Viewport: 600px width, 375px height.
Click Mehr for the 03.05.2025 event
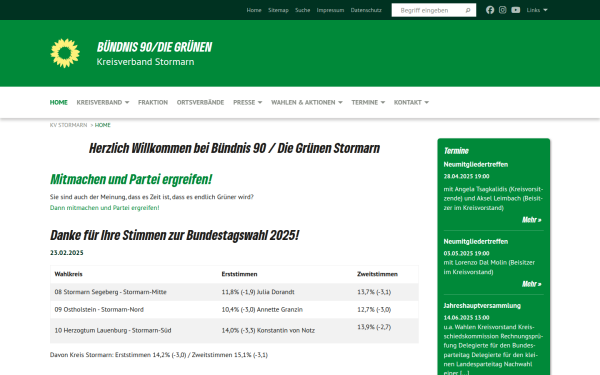[532, 284]
